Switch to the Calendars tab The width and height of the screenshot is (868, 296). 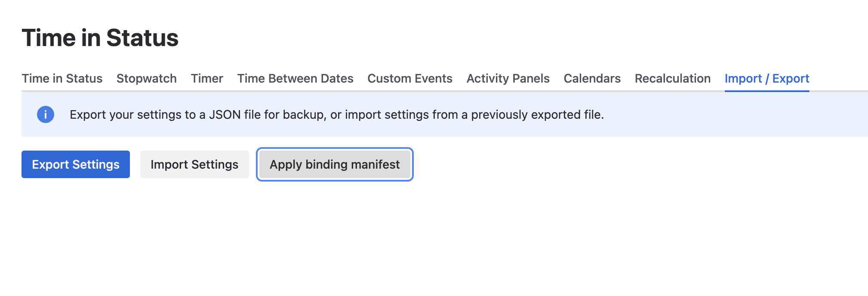tap(592, 78)
